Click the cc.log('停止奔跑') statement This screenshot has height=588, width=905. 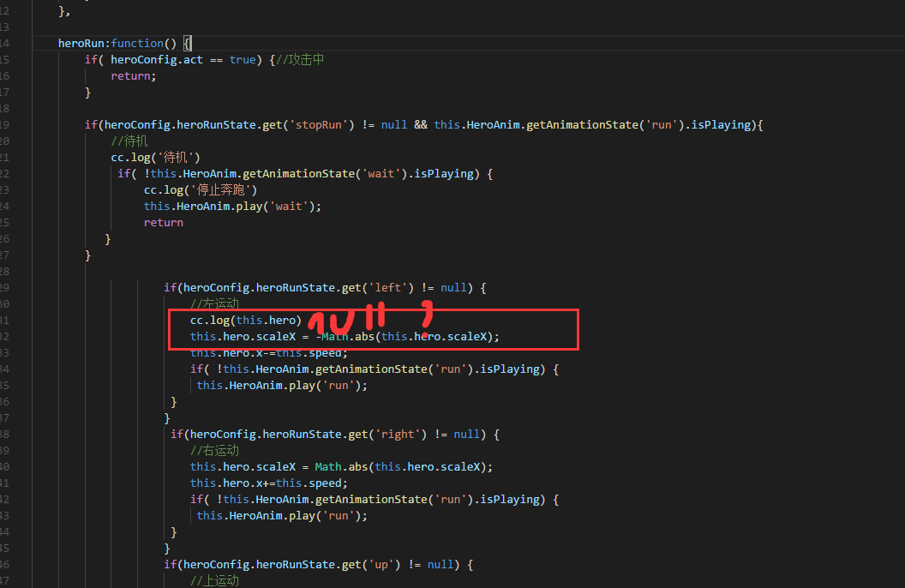201,189
